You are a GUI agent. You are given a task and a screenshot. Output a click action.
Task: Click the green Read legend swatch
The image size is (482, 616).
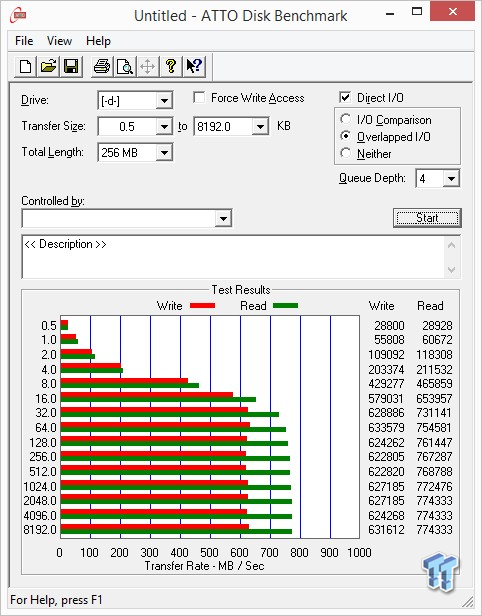click(x=285, y=306)
